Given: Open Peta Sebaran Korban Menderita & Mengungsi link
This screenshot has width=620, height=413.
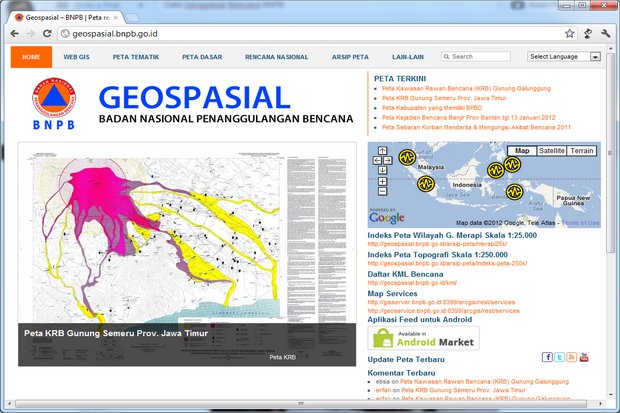Looking at the screenshot, I should coord(476,127).
